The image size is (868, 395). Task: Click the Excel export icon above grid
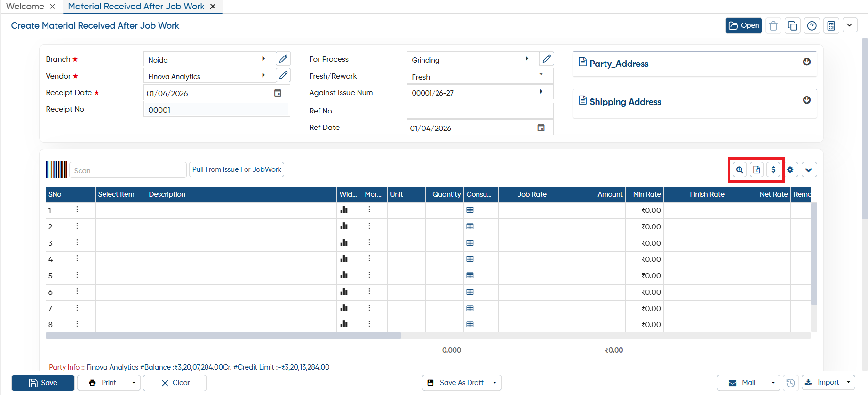point(757,170)
